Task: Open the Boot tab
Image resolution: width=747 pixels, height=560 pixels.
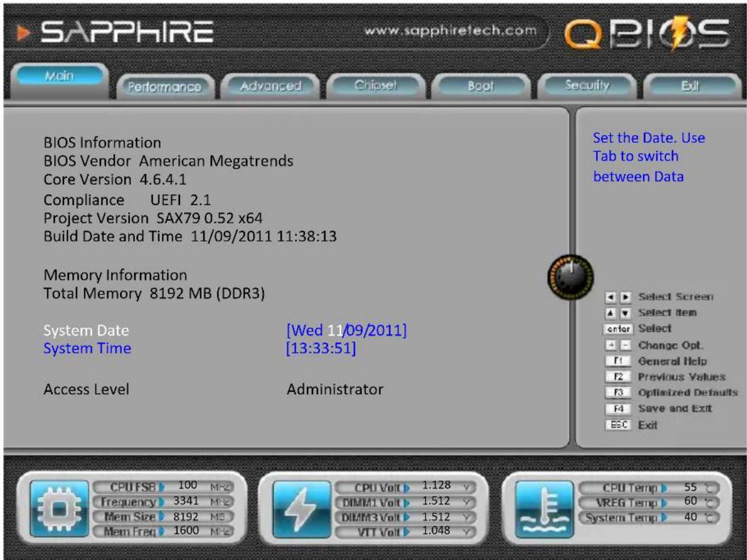Action: 482,86
